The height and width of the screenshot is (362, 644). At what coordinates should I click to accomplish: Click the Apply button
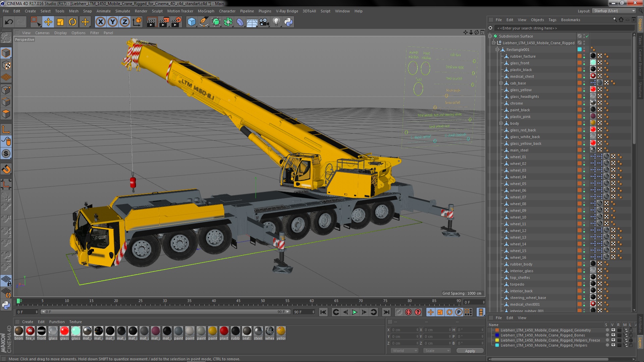[x=470, y=351]
